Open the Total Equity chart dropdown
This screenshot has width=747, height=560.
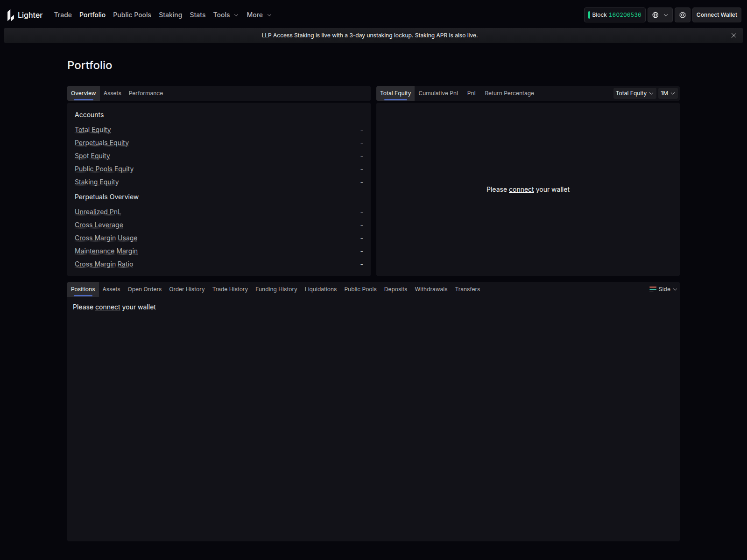point(634,93)
